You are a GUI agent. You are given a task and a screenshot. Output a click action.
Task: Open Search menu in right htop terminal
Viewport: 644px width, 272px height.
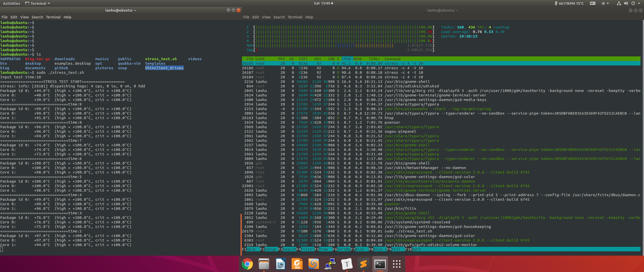coord(279,17)
